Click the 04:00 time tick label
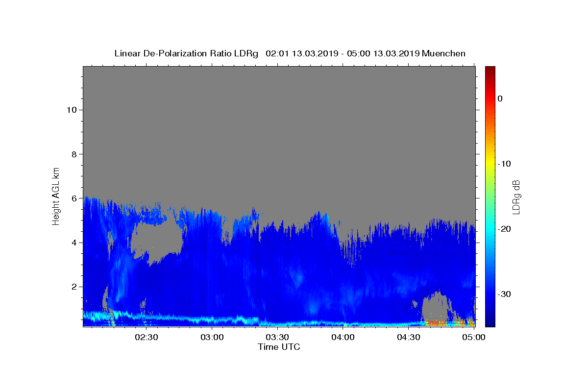The height and width of the screenshot is (392, 588). (x=343, y=337)
